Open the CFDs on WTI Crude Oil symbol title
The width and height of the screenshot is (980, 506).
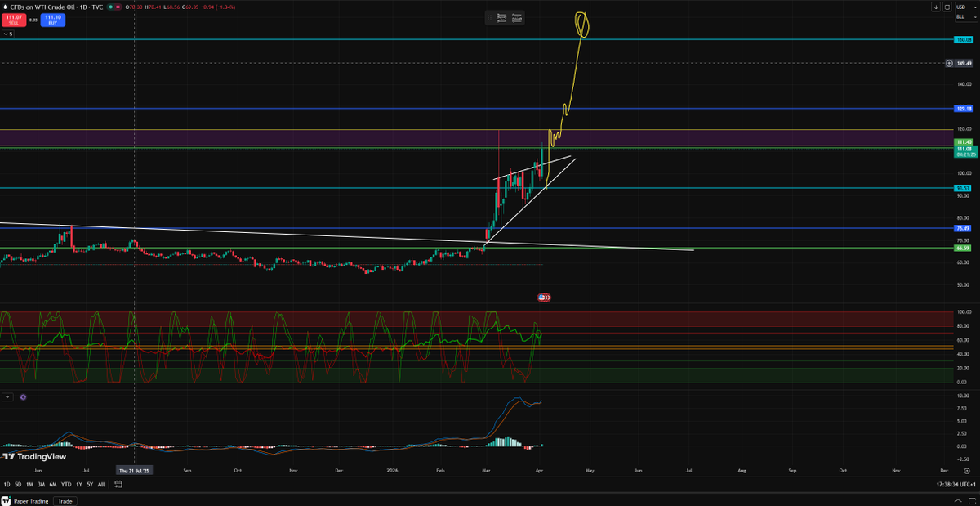[42, 7]
